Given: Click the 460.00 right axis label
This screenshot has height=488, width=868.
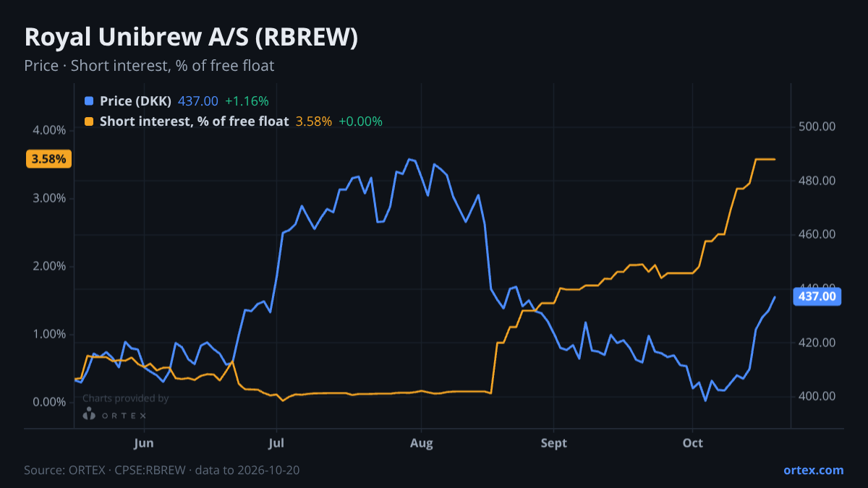Looking at the screenshot, I should click(x=817, y=234).
